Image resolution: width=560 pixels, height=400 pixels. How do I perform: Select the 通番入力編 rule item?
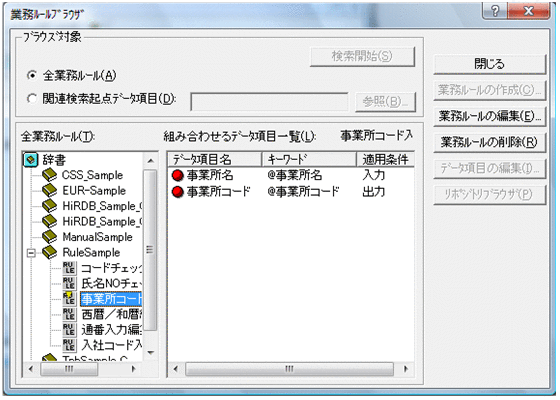(x=111, y=330)
